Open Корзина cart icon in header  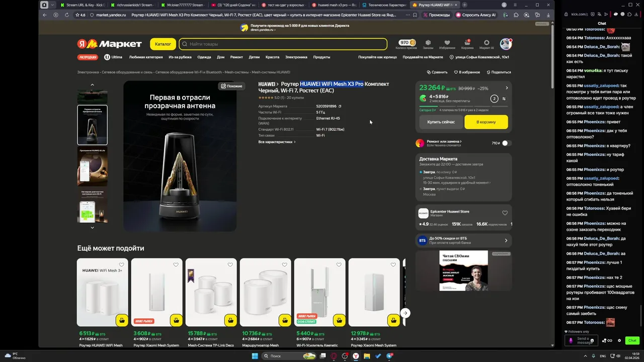[x=467, y=44]
